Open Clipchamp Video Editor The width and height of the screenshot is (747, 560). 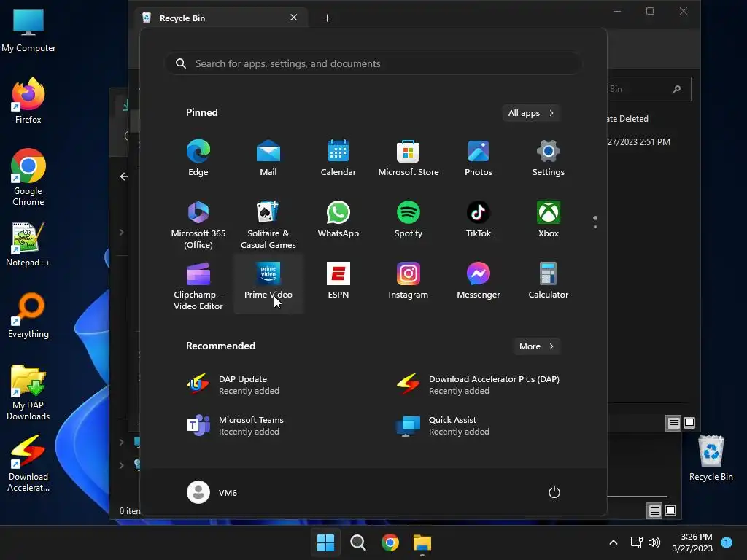point(198,286)
